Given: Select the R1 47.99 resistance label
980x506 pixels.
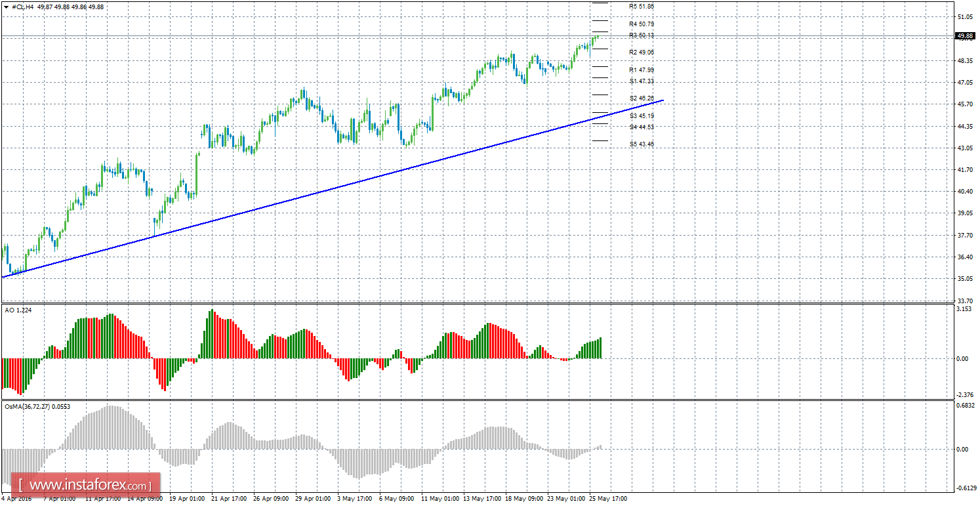Looking at the screenshot, I should 642,70.
